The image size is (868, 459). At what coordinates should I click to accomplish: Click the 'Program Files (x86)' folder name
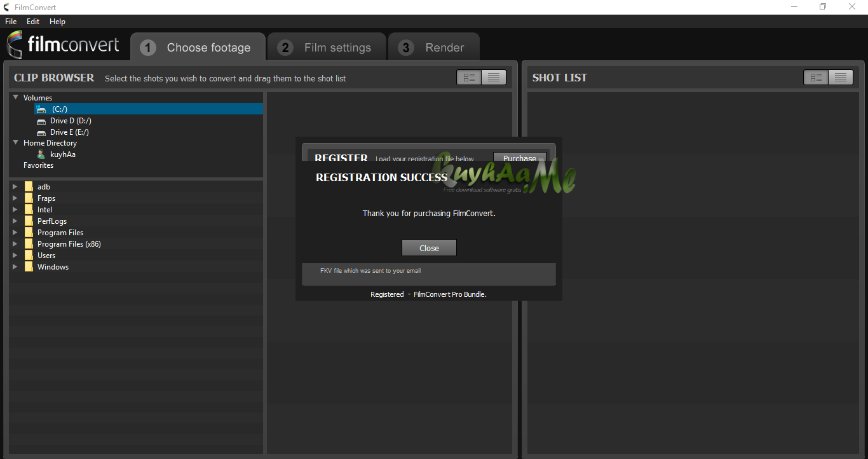[69, 244]
